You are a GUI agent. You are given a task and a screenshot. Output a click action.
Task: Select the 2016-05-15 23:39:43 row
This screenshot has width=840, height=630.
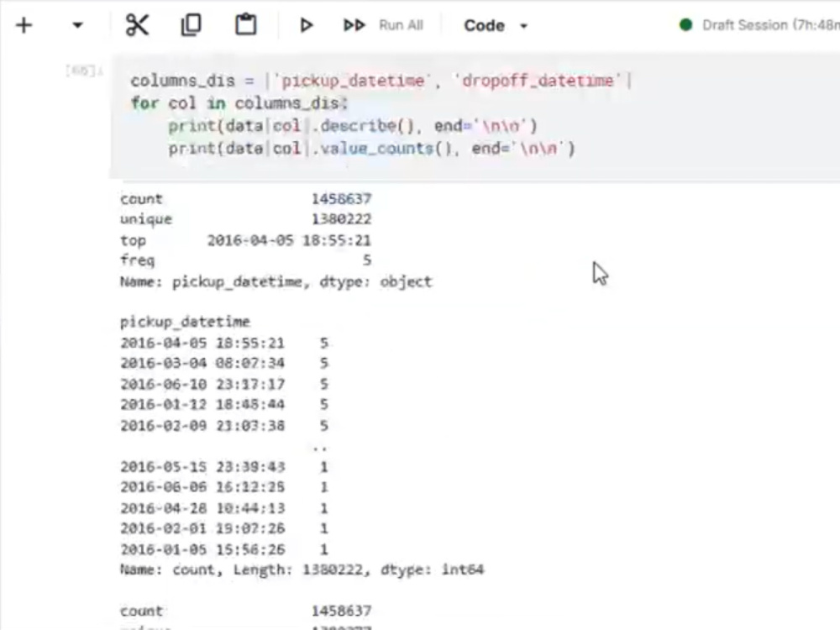tap(224, 466)
